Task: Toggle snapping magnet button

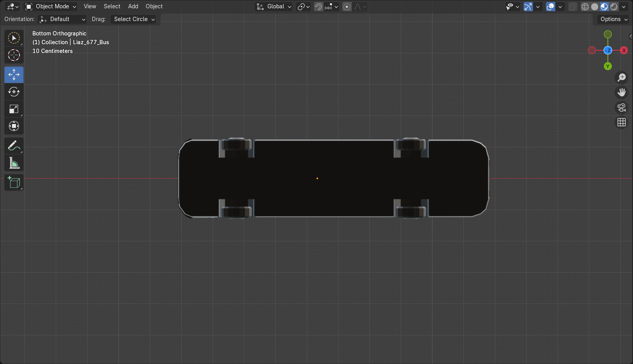Action: pyautogui.click(x=318, y=7)
